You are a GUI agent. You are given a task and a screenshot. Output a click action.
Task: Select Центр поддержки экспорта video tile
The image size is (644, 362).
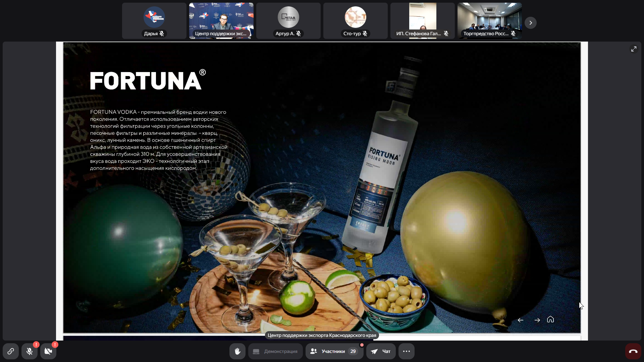tap(221, 21)
